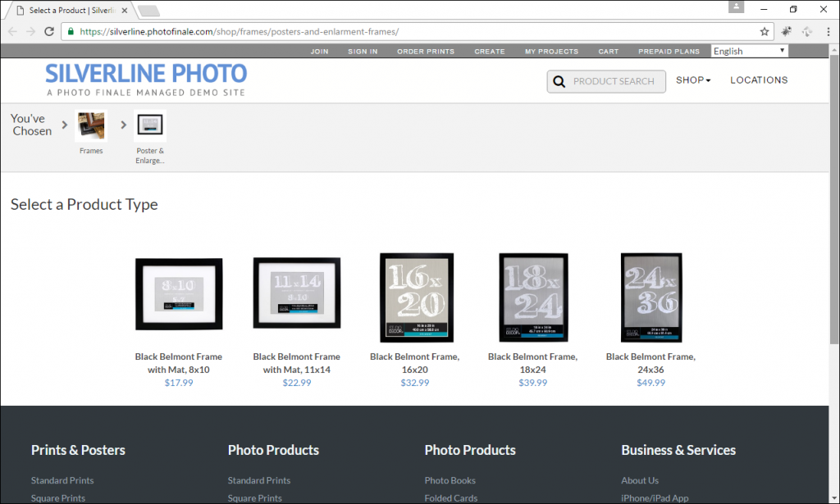Open My Projects
Image resolution: width=840 pixels, height=504 pixels.
(552, 52)
